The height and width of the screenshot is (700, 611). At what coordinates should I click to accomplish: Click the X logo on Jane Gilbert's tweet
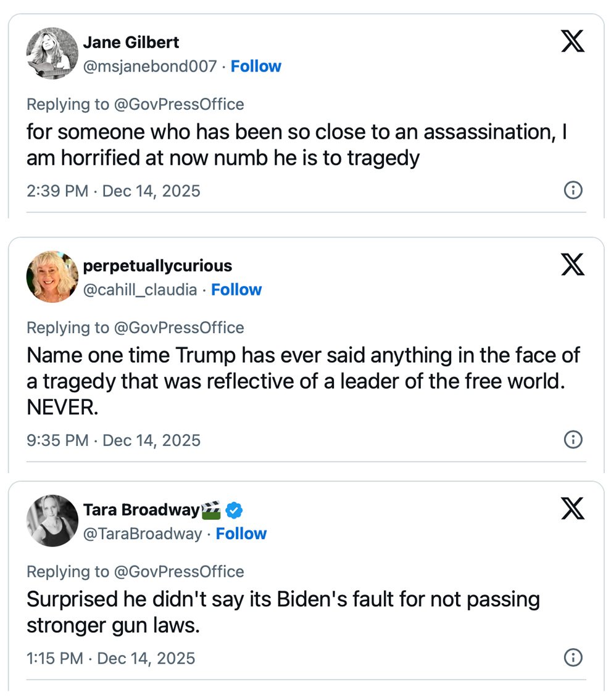click(x=572, y=42)
